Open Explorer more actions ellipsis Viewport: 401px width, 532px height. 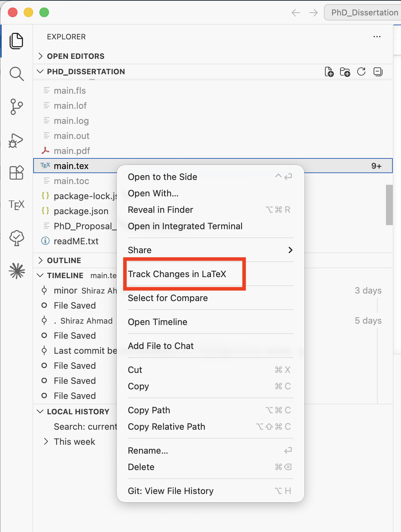[377, 37]
